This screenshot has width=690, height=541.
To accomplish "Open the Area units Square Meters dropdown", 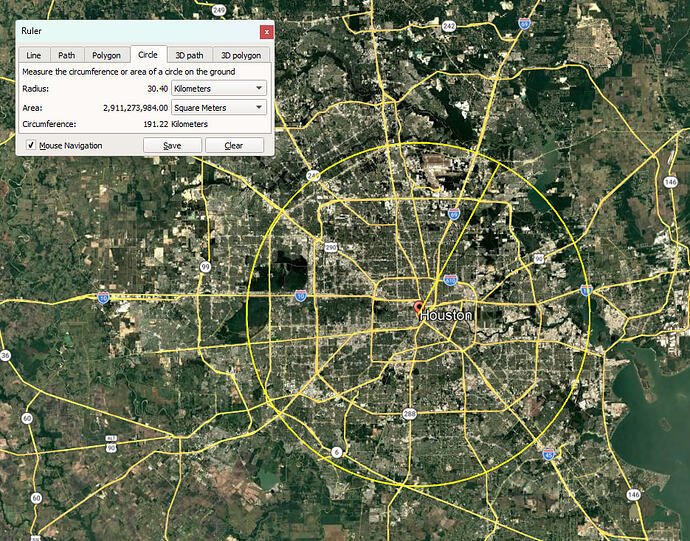I will (x=219, y=107).
